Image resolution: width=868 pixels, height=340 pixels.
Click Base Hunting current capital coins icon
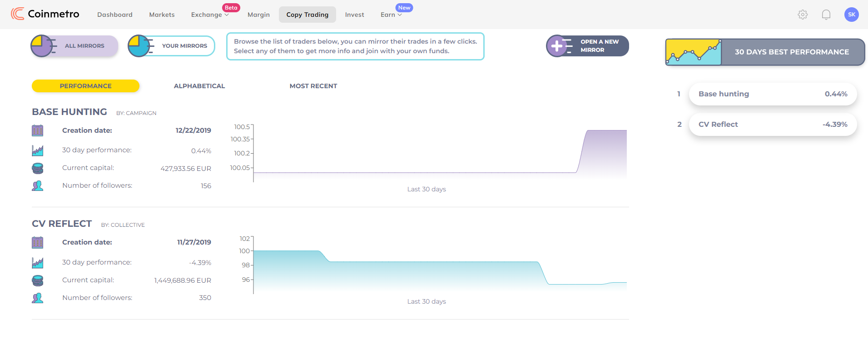tap(38, 168)
